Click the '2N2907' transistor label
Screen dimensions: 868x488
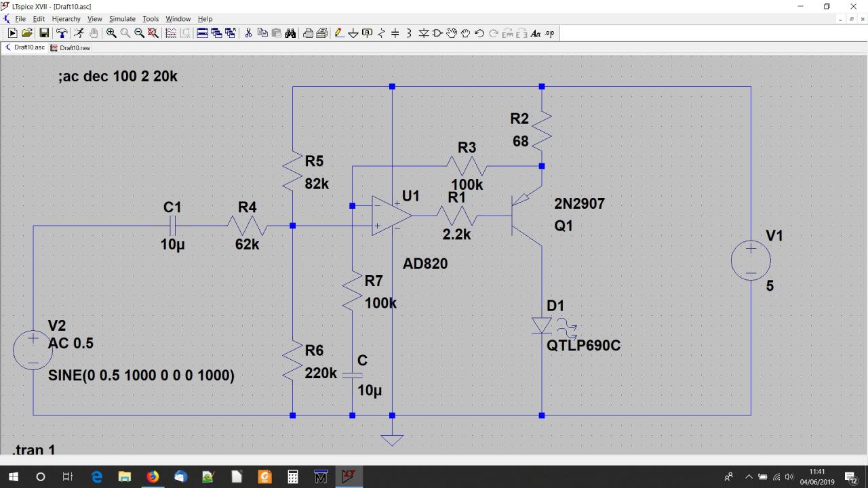pyautogui.click(x=579, y=203)
